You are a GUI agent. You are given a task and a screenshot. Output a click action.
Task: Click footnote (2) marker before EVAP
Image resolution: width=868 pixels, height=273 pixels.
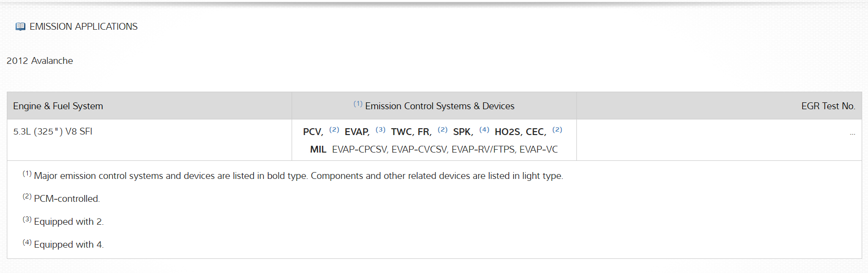[x=334, y=130]
